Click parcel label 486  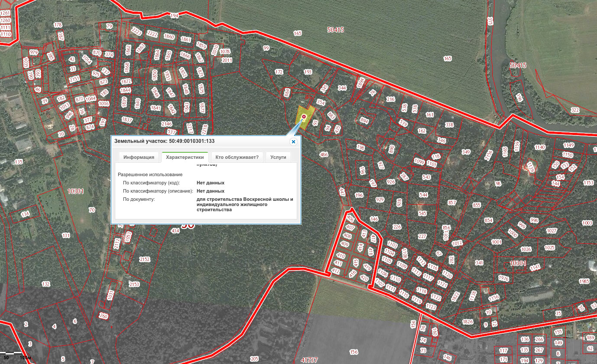tap(324, 155)
